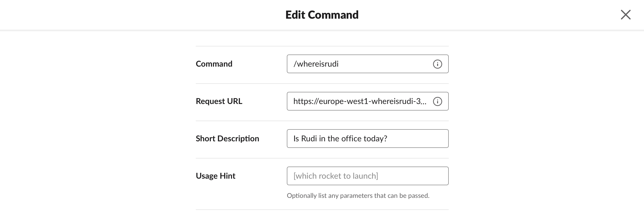Click the "Usage Hint" field label
Image resolution: width=644 pixels, height=214 pixels.
click(x=216, y=176)
